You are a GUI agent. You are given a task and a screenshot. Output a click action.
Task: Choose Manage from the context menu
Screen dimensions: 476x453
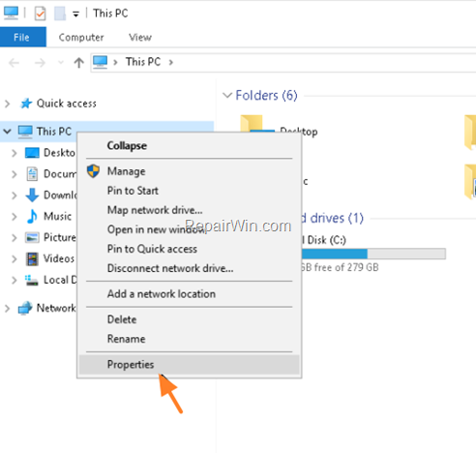[189, 171]
